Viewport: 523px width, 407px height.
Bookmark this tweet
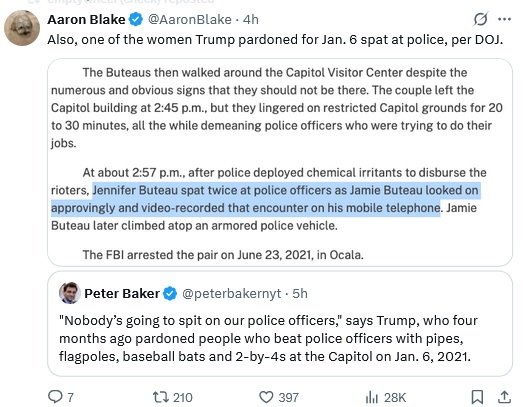tap(477, 397)
